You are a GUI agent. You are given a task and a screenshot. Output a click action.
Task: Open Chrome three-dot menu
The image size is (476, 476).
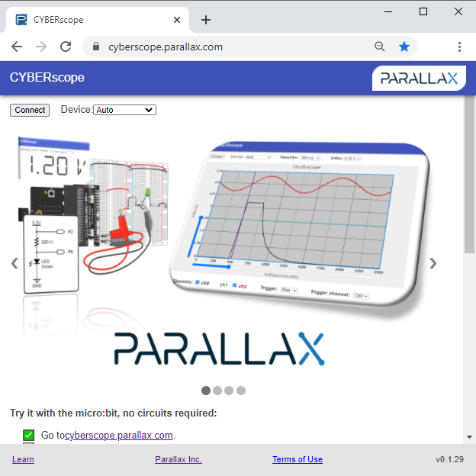click(x=459, y=47)
